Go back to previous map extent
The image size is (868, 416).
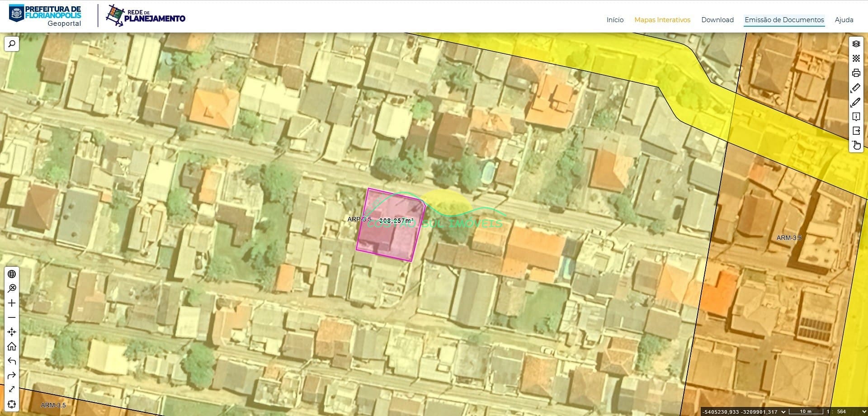12,361
